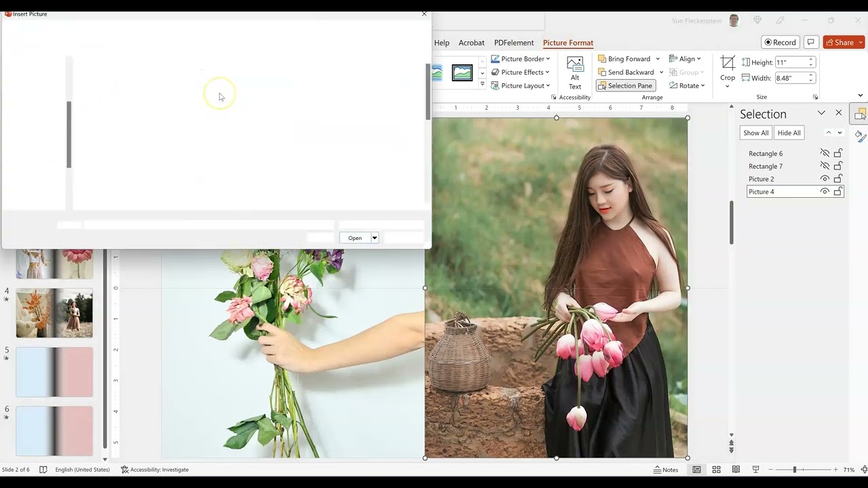Hide the Picture 4 object
Viewport: 868px width, 488px height.
coord(825,192)
